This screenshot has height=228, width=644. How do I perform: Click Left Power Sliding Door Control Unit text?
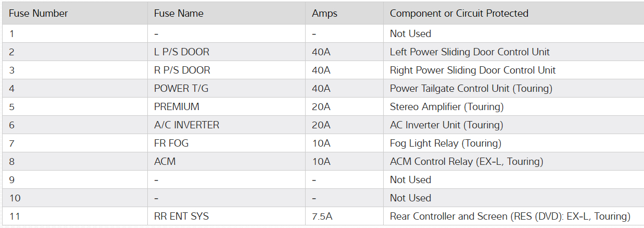click(470, 52)
